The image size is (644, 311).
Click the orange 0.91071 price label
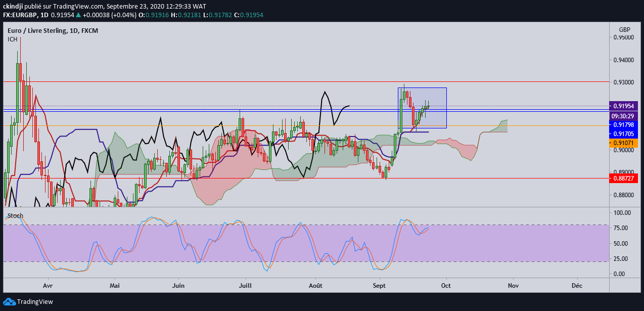(624, 143)
